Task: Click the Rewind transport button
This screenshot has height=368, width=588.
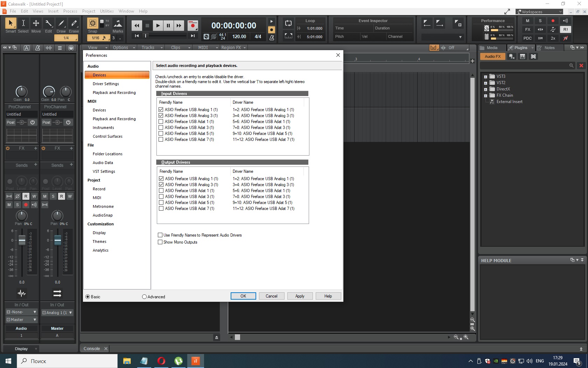Action: click(136, 25)
